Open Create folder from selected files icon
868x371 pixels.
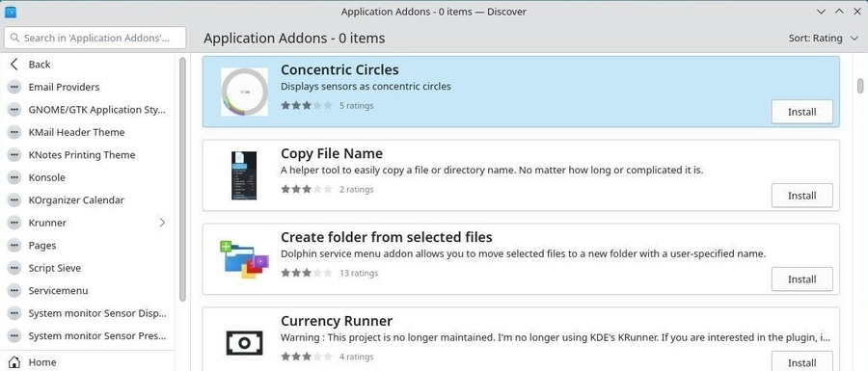(244, 259)
